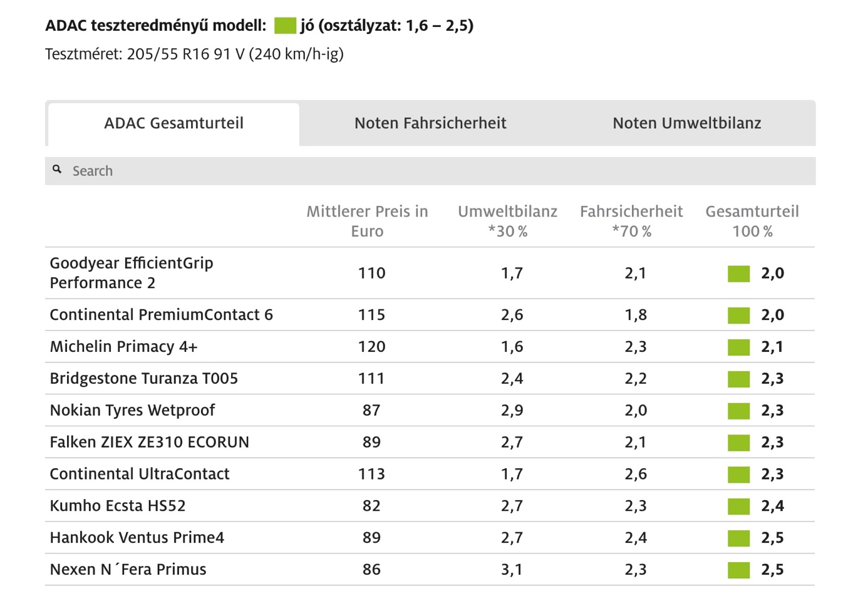Click green rating square for Kumho Ecsta HS52
This screenshot has height=611, width=868.
(738, 506)
